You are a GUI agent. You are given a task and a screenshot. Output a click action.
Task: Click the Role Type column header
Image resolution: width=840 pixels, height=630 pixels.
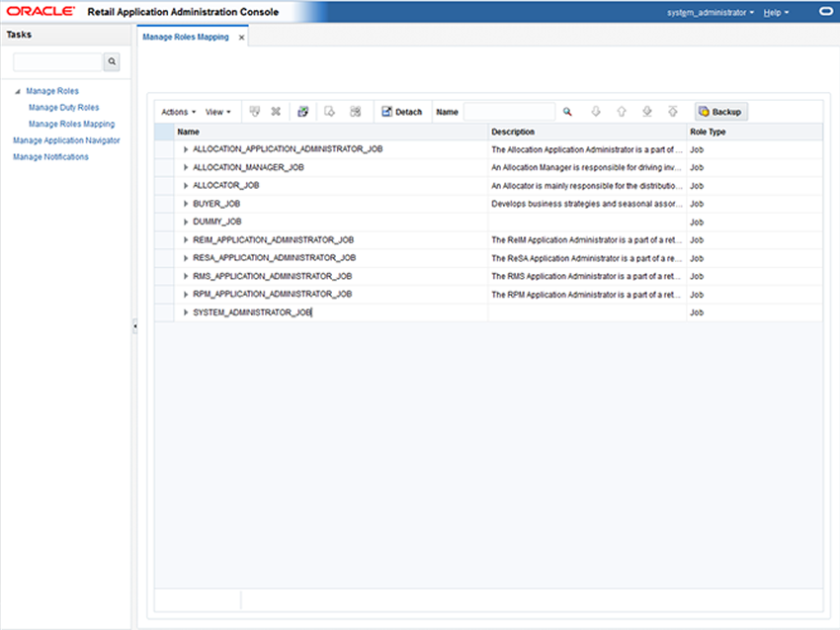(x=754, y=132)
